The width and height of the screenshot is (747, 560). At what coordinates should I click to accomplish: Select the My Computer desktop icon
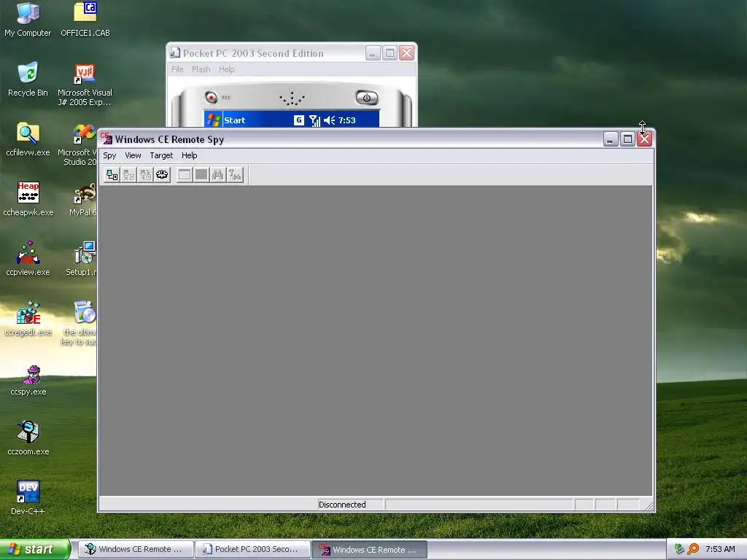tap(28, 20)
